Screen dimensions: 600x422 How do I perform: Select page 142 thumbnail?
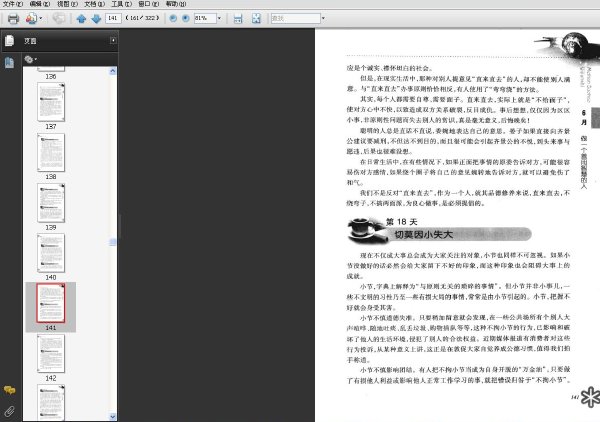click(51, 354)
